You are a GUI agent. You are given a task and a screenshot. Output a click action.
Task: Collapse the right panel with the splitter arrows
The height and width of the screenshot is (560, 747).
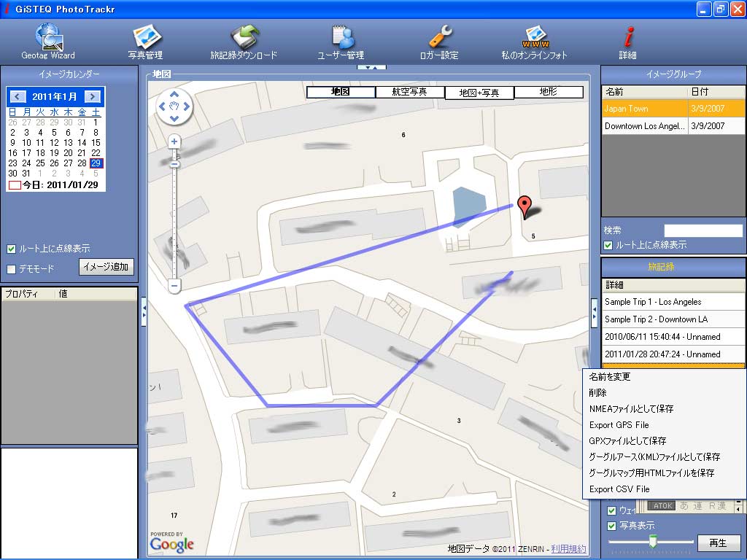pos(594,313)
